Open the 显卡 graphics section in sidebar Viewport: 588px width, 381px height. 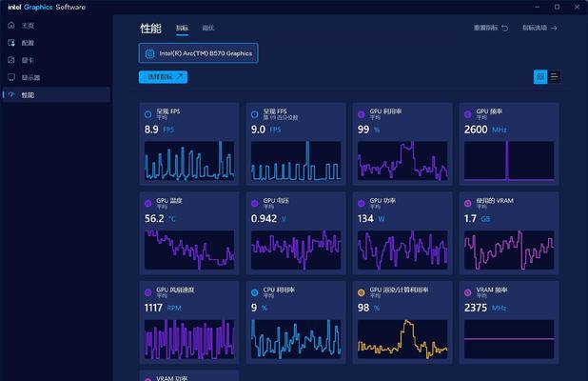pyautogui.click(x=28, y=60)
